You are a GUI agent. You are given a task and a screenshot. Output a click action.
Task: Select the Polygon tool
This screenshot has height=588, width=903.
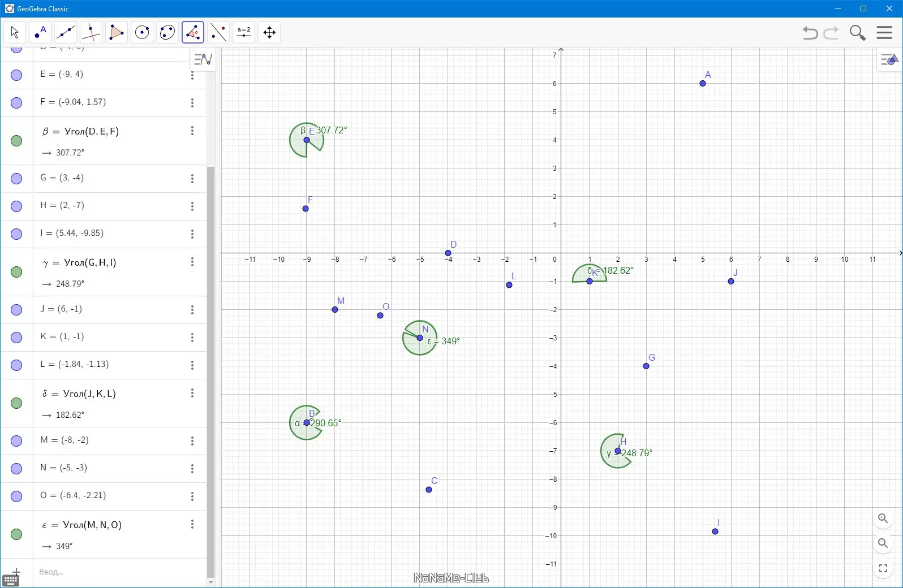coord(117,32)
